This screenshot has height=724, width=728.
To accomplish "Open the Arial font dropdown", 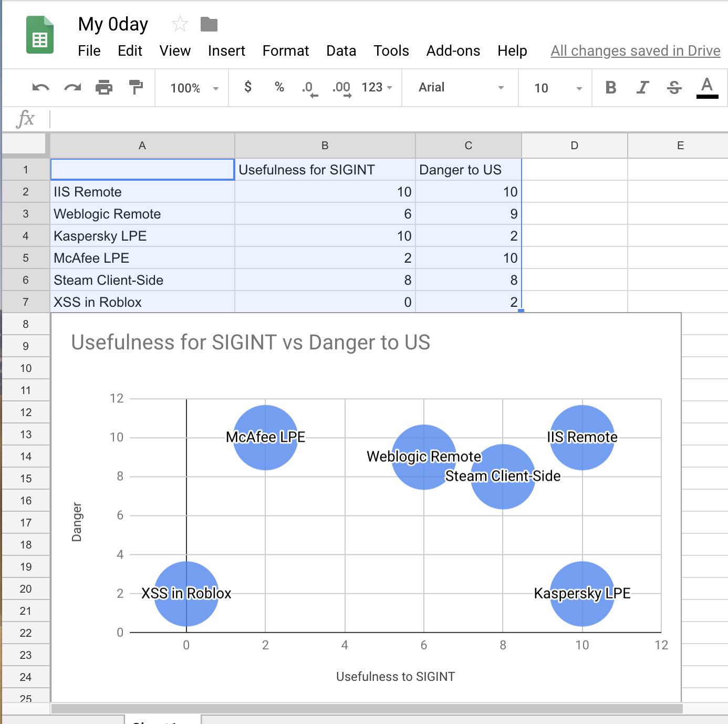I will [461, 88].
